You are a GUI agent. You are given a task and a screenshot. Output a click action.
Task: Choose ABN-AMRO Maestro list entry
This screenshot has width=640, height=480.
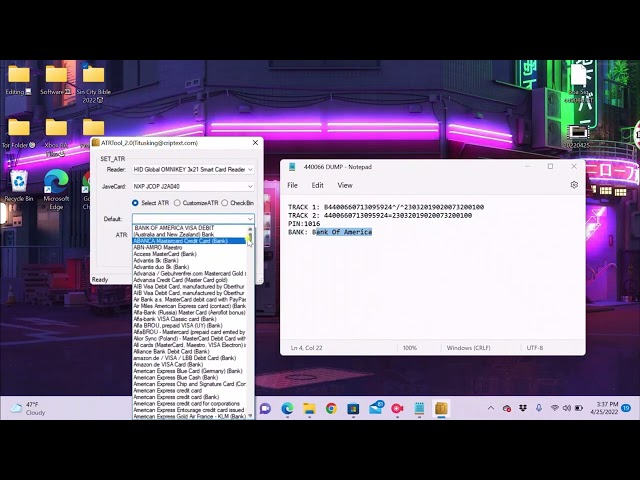tap(190, 247)
